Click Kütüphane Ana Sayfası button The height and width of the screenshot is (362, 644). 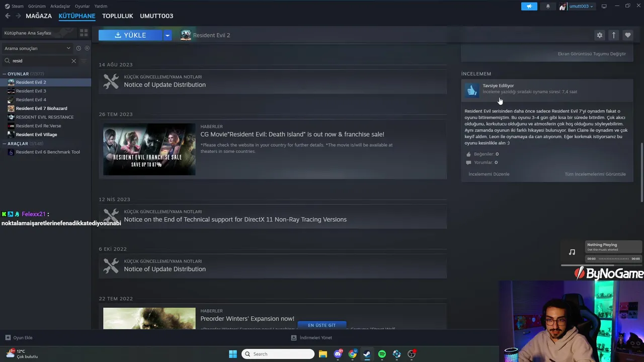click(x=38, y=33)
